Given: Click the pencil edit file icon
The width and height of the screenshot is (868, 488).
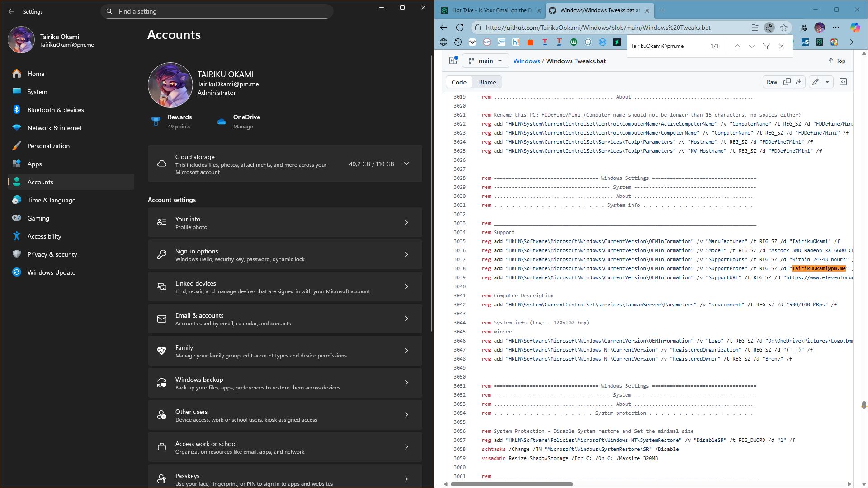Looking at the screenshot, I should [815, 82].
